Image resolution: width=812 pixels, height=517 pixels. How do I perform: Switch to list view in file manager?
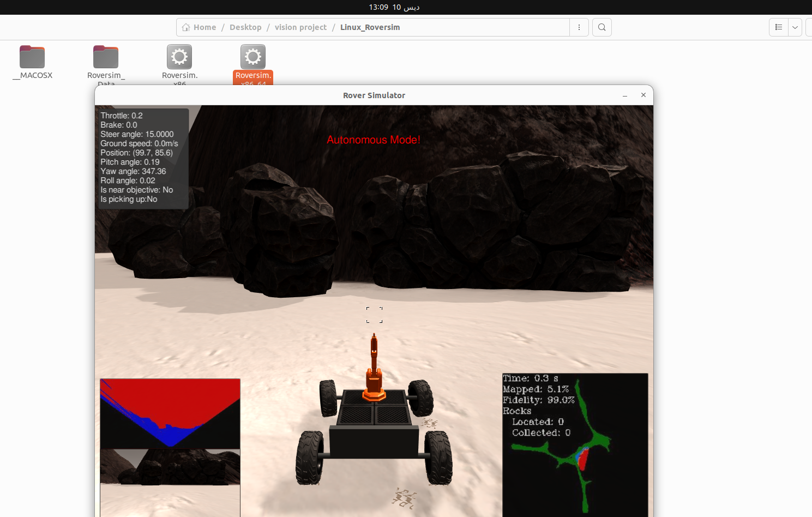coord(779,27)
